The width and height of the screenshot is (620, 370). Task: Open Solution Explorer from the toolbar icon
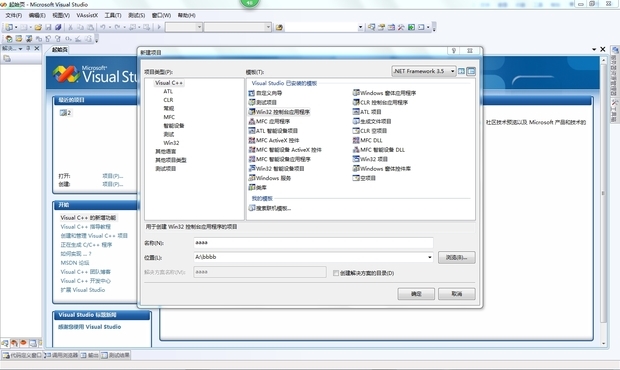point(371,27)
